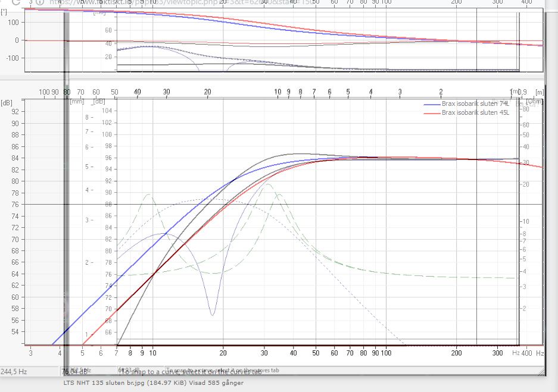The image size is (558, 392).
Task: Click the snap to a curve hint text
Action: [191, 372]
